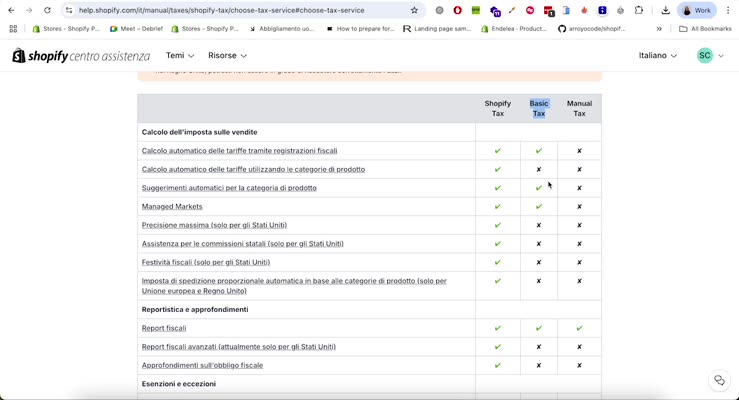Reload the current help page
This screenshot has height=400, width=739.
coord(47,10)
